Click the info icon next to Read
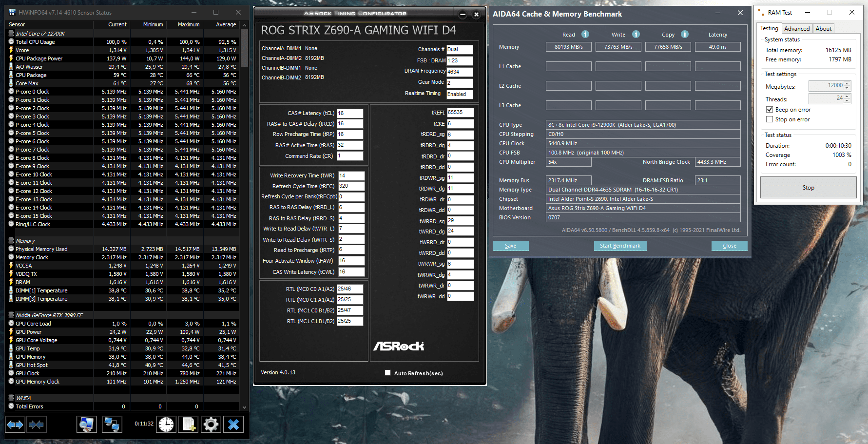This screenshot has width=868, height=444. (585, 34)
